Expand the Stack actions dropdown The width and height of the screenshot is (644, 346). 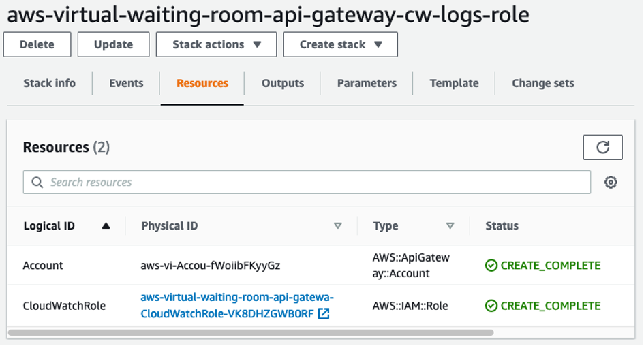click(x=216, y=45)
